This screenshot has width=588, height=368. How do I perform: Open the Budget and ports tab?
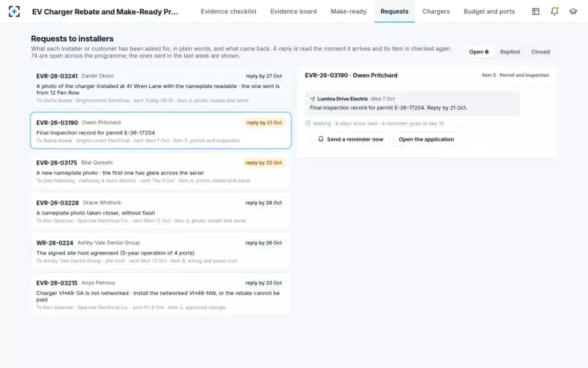click(x=489, y=11)
